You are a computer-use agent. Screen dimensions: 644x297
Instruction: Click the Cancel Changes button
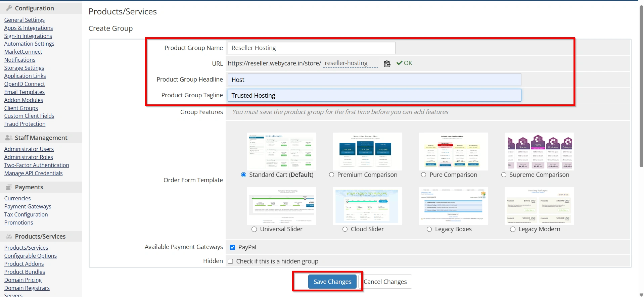point(385,282)
